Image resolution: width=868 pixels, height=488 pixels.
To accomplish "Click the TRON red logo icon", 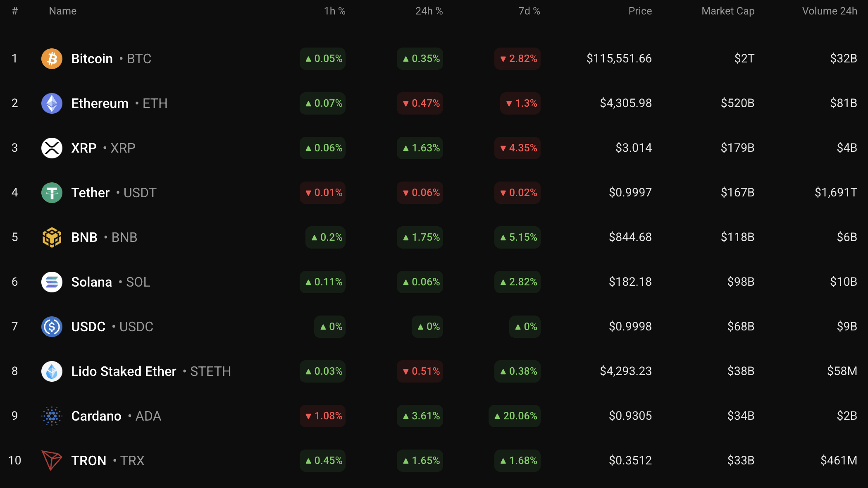I will pos(51,461).
